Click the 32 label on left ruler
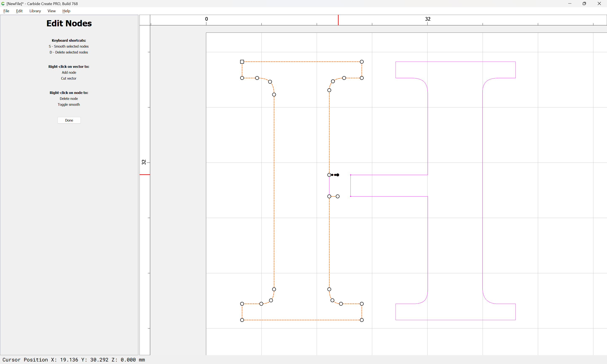Image resolution: width=607 pixels, height=364 pixels. [144, 162]
